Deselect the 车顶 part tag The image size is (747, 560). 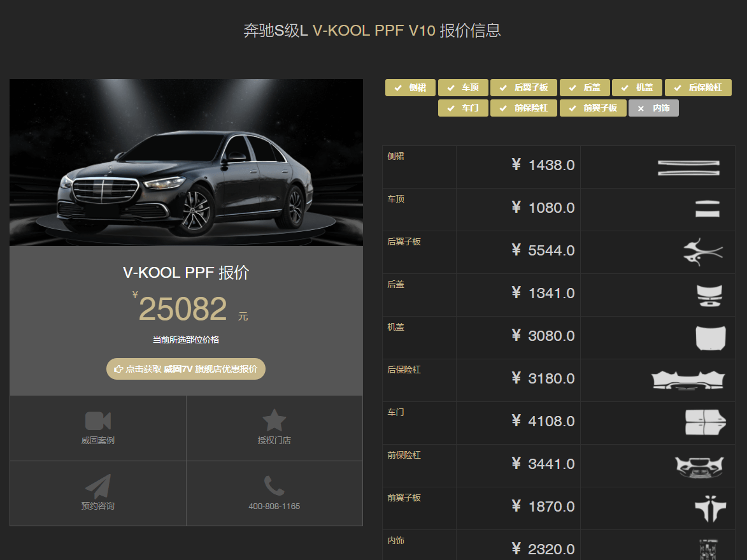click(x=463, y=88)
